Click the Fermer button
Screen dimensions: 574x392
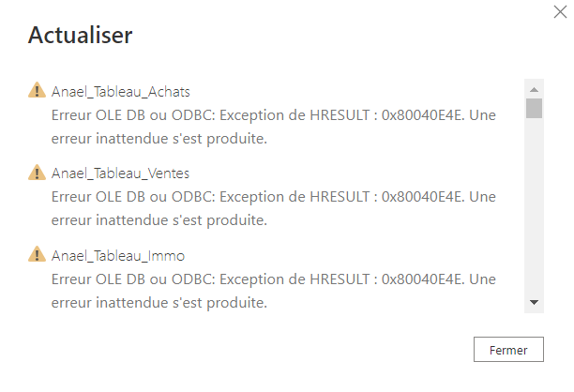(x=508, y=350)
